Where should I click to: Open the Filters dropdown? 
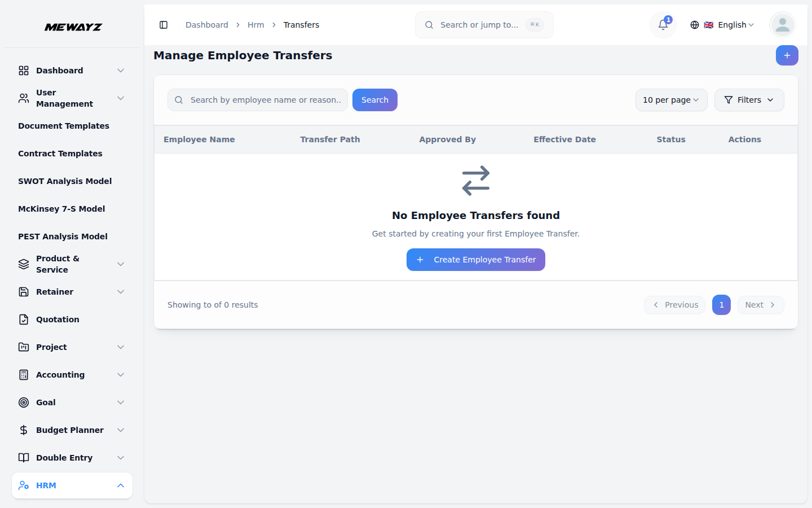point(749,100)
